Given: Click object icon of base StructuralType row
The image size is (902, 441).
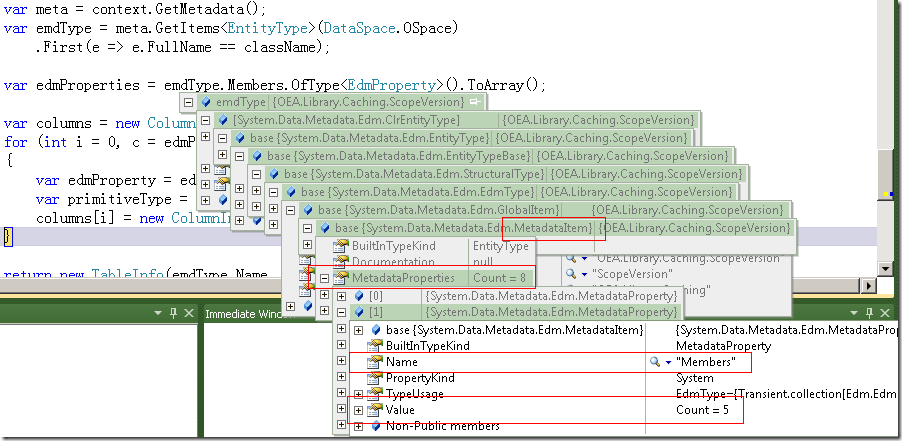Looking at the screenshot, I should pos(274,174).
